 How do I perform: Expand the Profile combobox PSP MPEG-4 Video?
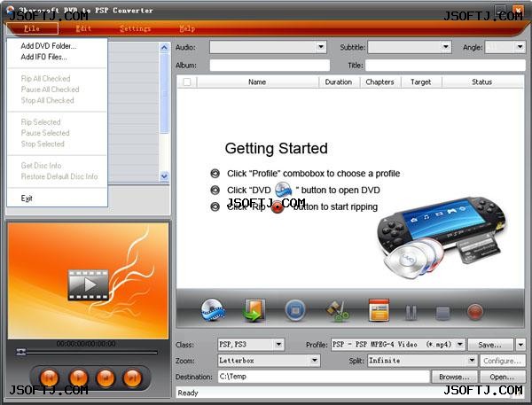(x=459, y=344)
